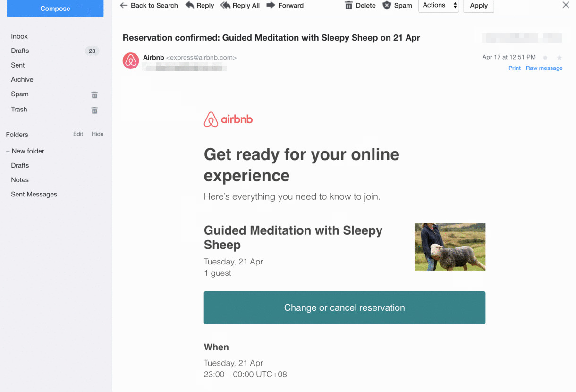Hide the Folders section
576x392 pixels.
click(97, 134)
